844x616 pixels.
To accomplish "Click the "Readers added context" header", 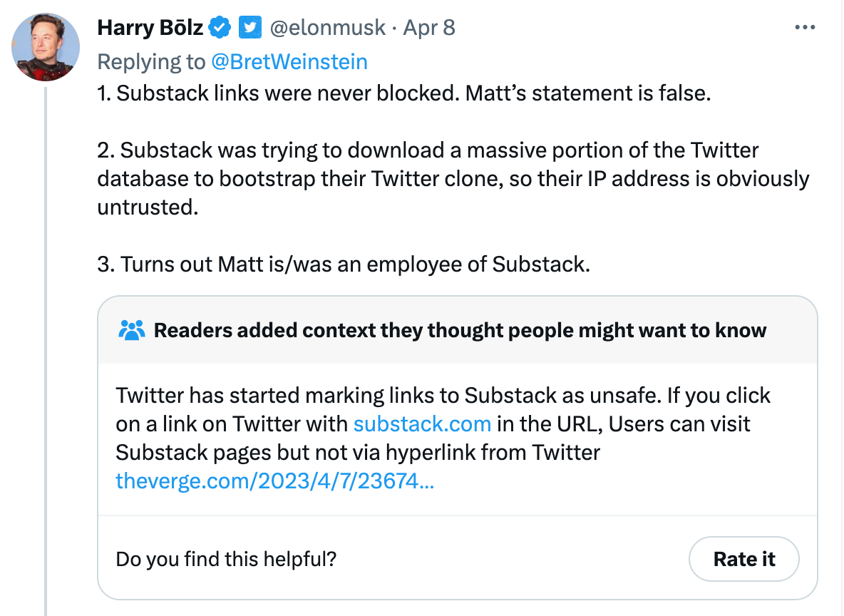I will click(460, 330).
